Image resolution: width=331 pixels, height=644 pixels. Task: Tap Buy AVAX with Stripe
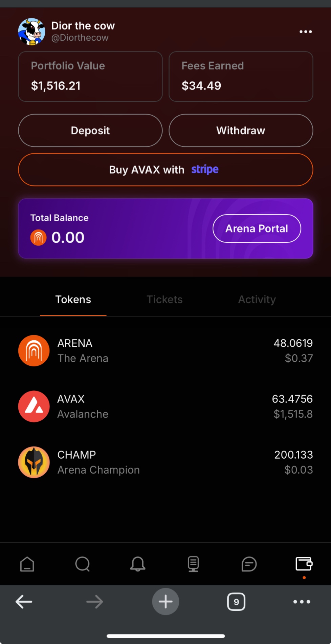[165, 169]
